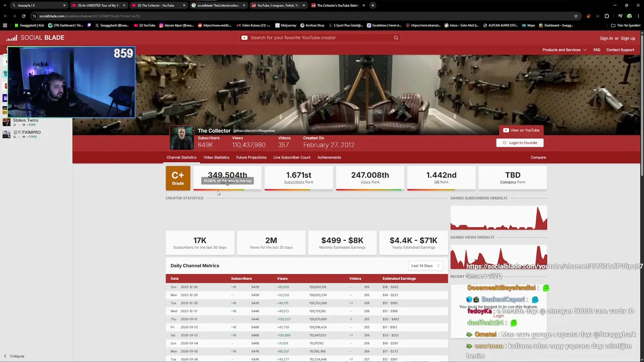
Task: Click the 2026-01-03 date row
Action: [306, 335]
